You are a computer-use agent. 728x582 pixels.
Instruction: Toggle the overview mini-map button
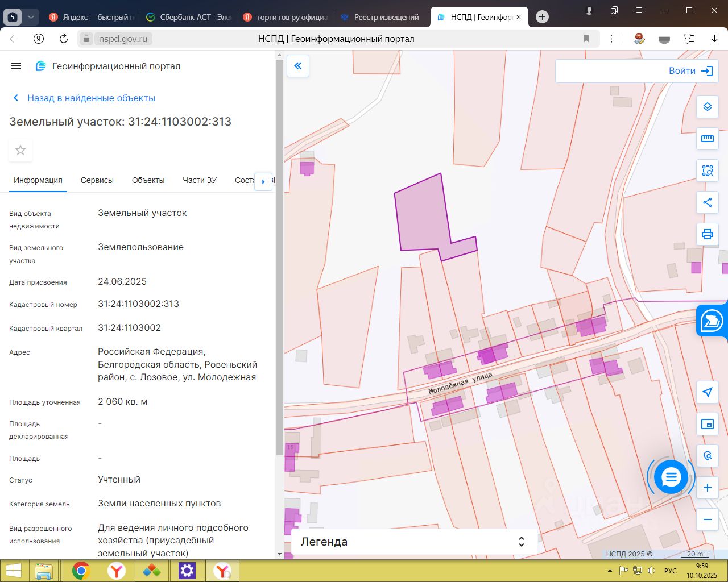coord(708,424)
